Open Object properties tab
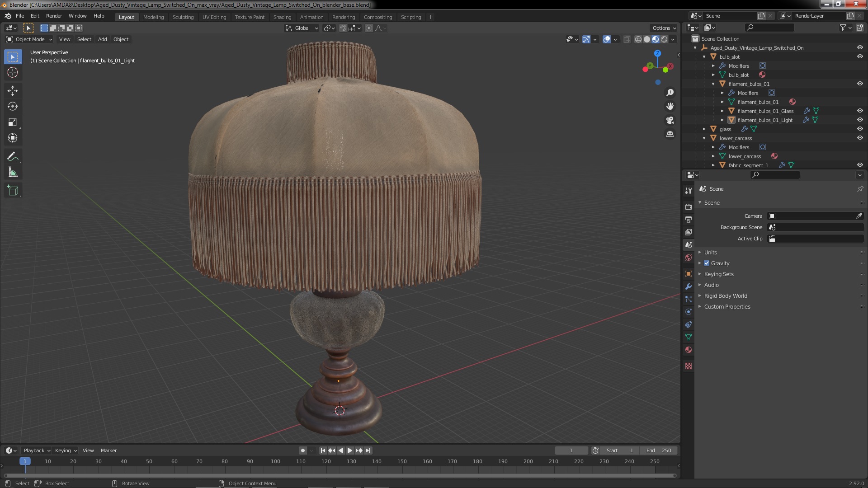Image resolution: width=868 pixels, height=488 pixels. click(x=688, y=274)
